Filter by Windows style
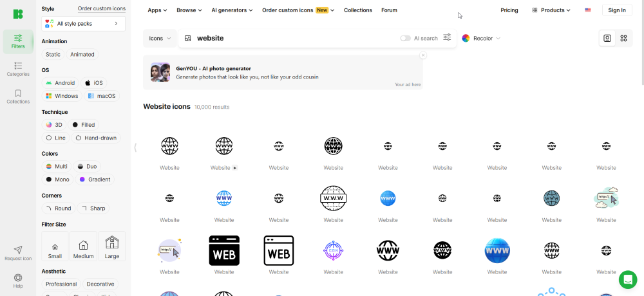Screen dimensions: 644x296 [x=62, y=96]
